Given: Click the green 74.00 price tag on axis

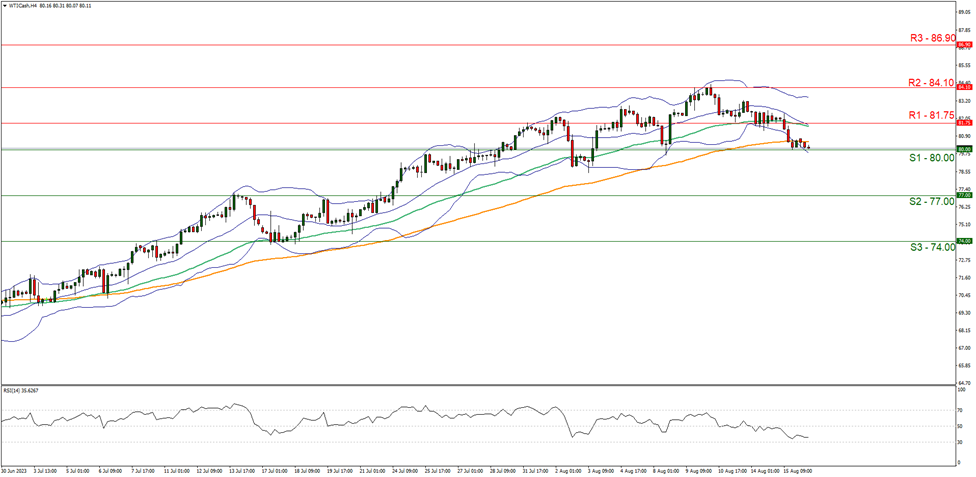Looking at the screenshot, I should coord(963,241).
